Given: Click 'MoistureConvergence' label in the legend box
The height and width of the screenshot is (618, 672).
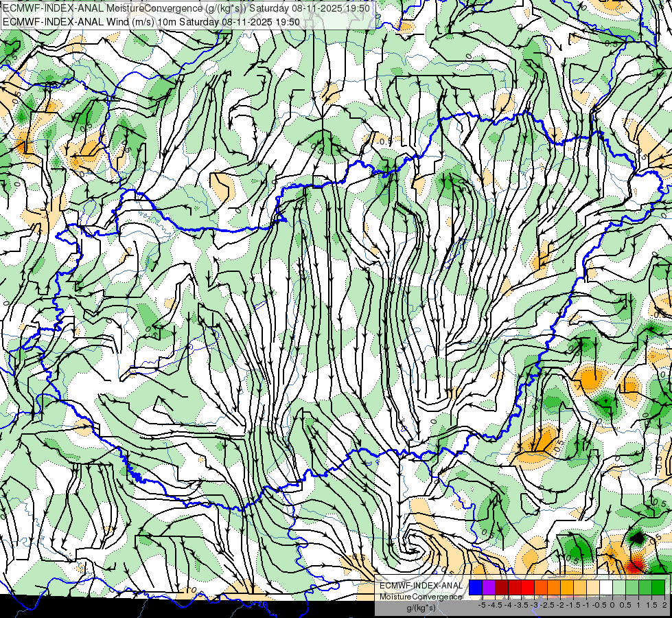Looking at the screenshot, I should [421, 597].
